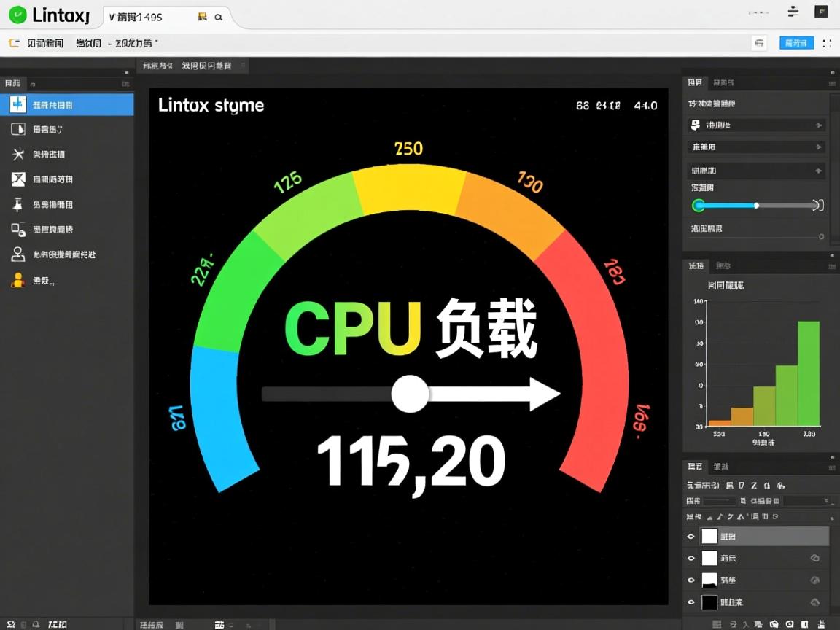The image size is (840, 630).
Task: Open the duplicate shapes tool in the sidebar
Action: (19, 229)
